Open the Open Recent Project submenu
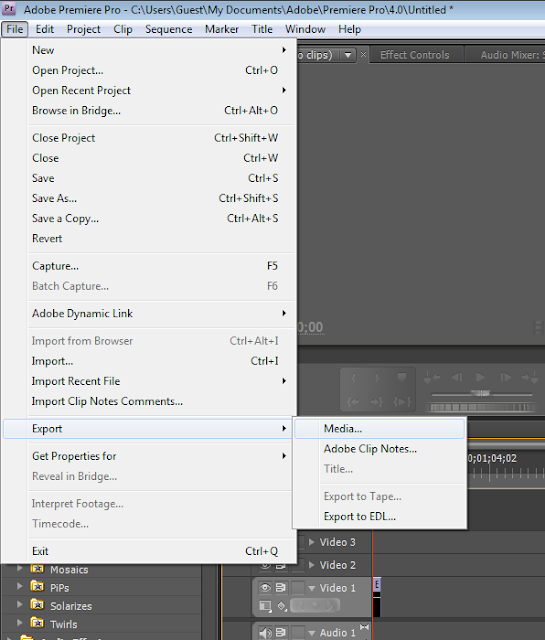 click(x=149, y=90)
